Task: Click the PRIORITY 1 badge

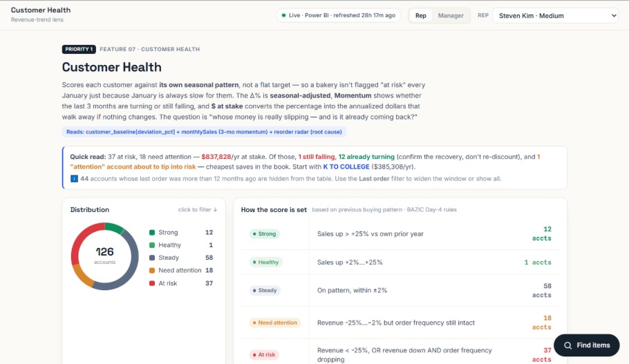Action: click(x=79, y=49)
